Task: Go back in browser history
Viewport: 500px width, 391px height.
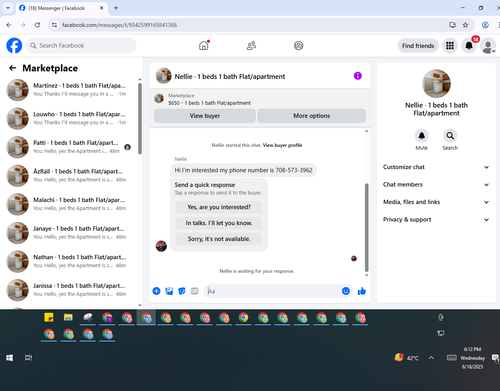Action: [x=9, y=25]
